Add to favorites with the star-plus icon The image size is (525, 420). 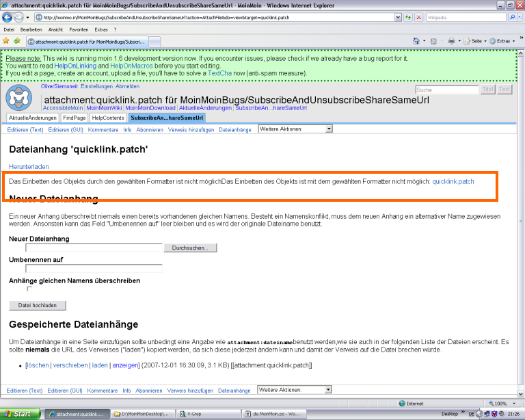16,41
